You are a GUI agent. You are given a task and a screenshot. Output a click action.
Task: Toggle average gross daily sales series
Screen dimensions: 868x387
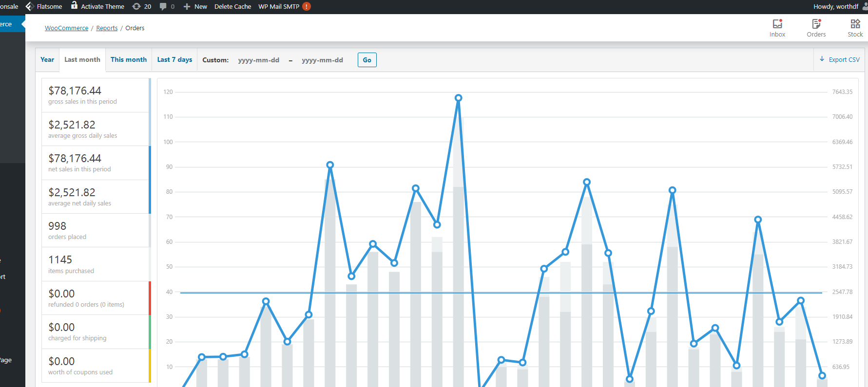click(x=96, y=129)
